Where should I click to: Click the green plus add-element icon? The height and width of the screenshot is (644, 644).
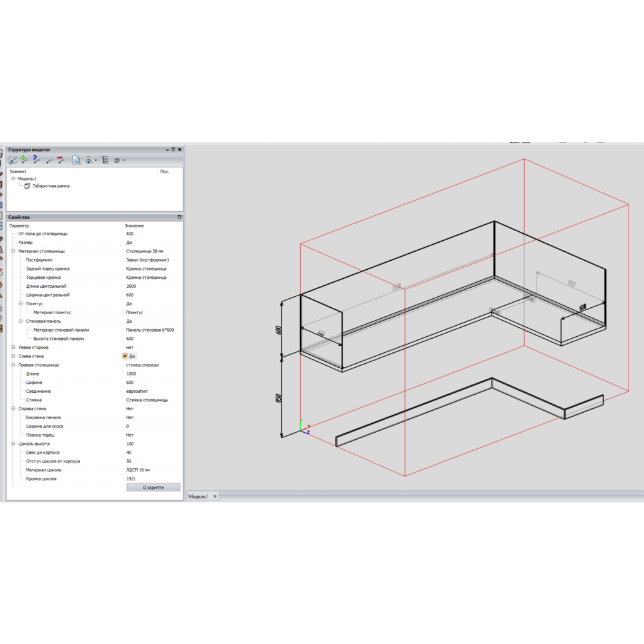[24, 159]
